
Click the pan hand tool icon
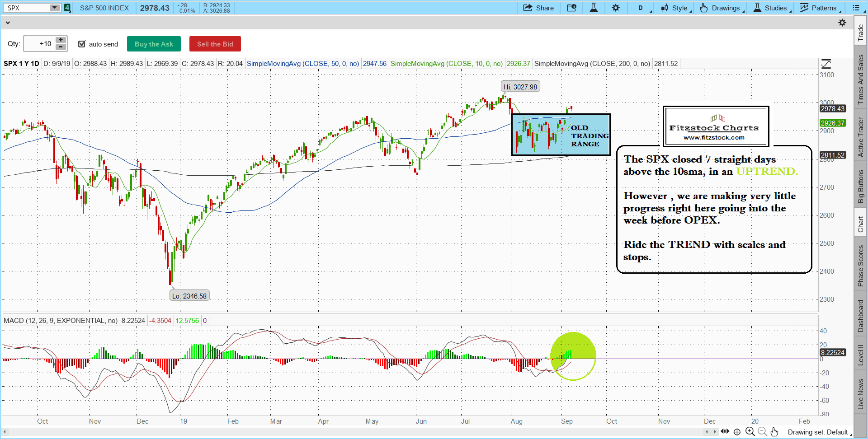coord(774,432)
